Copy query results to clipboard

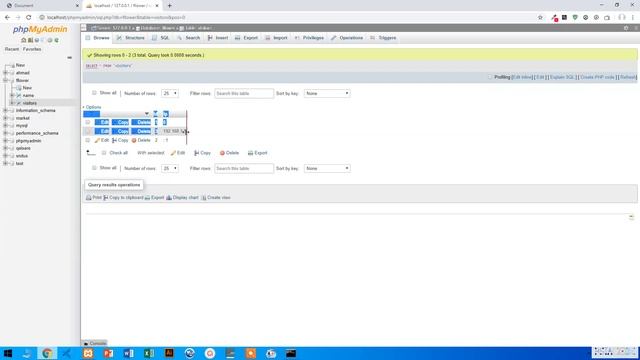pyautogui.click(x=123, y=198)
